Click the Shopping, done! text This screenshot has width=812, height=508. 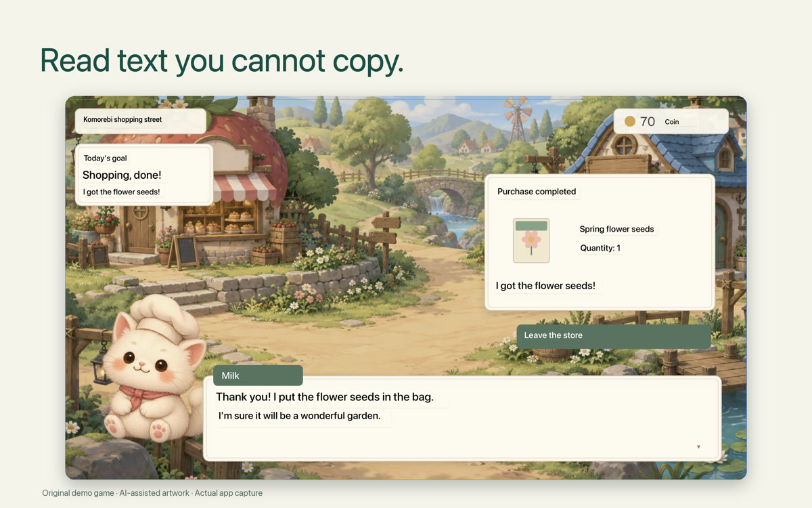[x=122, y=175]
